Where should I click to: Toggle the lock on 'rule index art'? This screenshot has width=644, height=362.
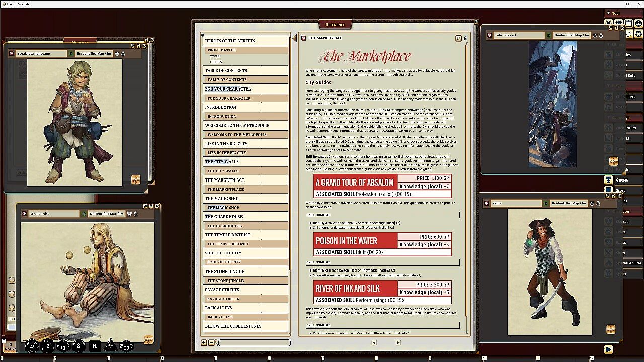(601, 35)
